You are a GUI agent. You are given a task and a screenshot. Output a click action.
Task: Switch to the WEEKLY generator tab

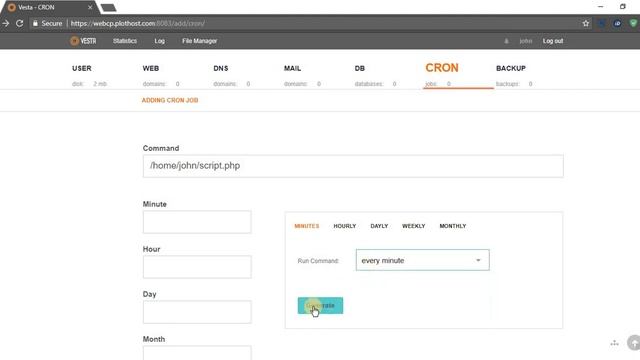click(413, 226)
